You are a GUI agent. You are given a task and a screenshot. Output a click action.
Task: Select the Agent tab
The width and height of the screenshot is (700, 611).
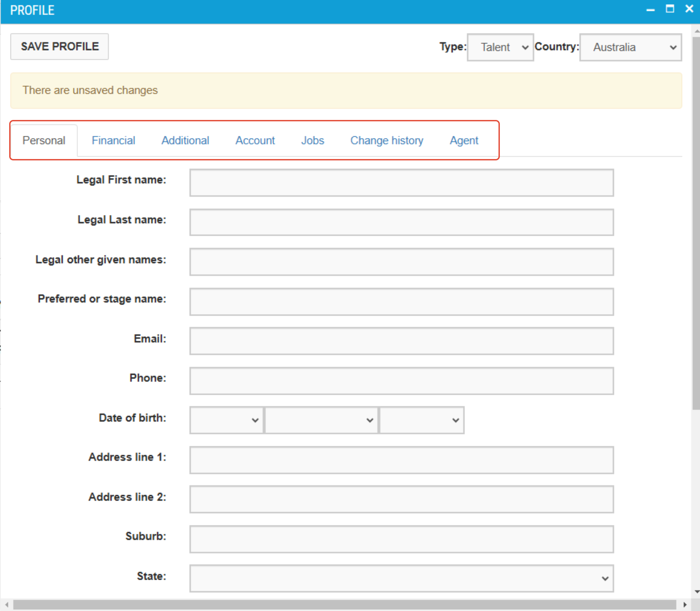coord(464,140)
